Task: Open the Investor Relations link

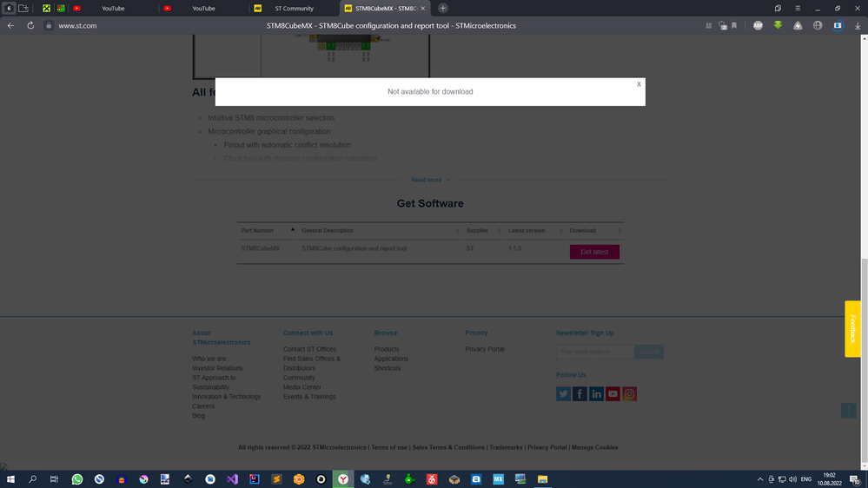Action: [x=217, y=368]
